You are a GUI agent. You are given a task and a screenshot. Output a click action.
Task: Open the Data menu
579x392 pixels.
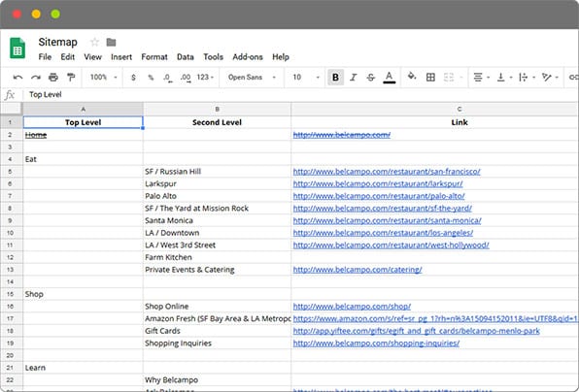click(x=186, y=57)
